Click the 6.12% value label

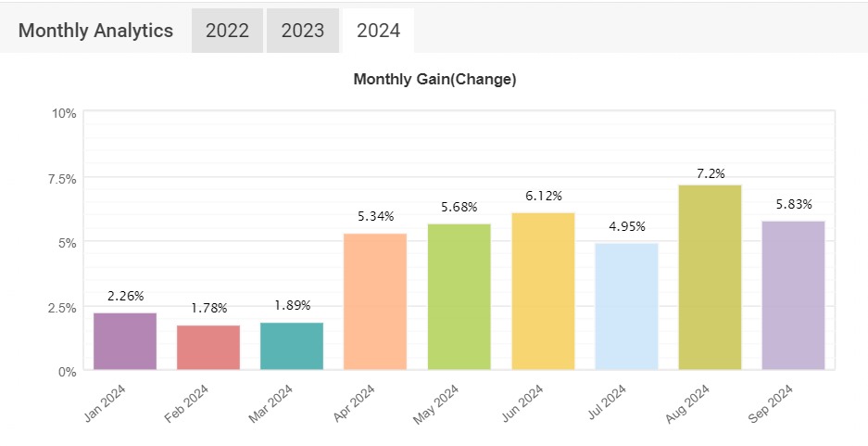tap(543, 196)
